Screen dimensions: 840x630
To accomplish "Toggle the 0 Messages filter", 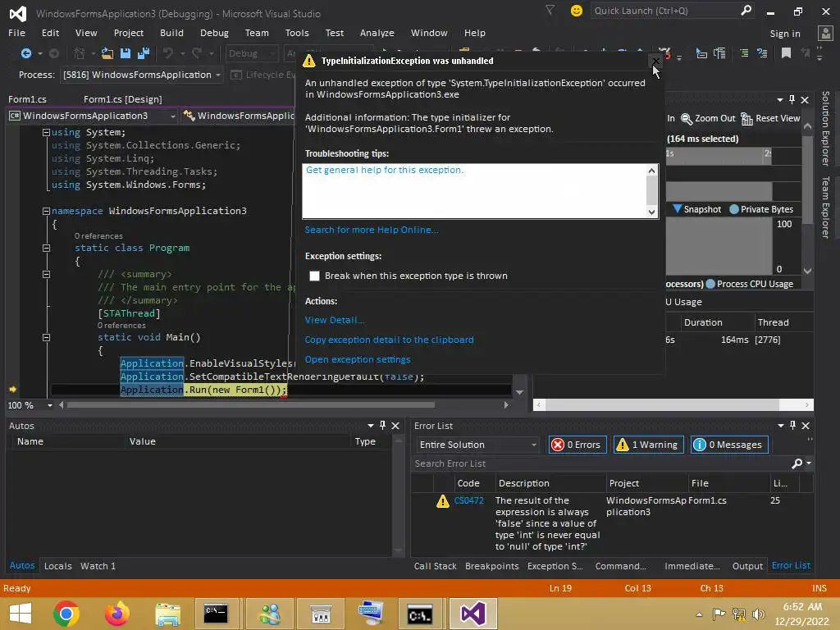I will (x=729, y=445).
